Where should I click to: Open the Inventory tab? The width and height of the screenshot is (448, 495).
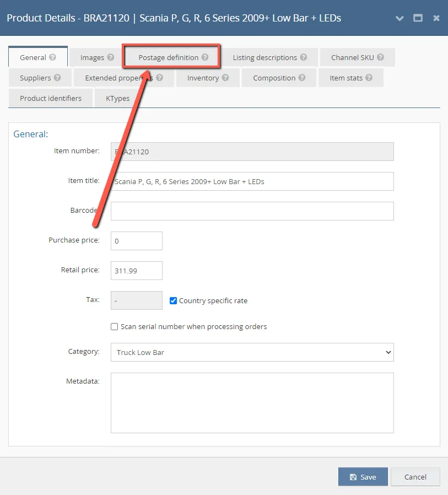click(x=208, y=78)
